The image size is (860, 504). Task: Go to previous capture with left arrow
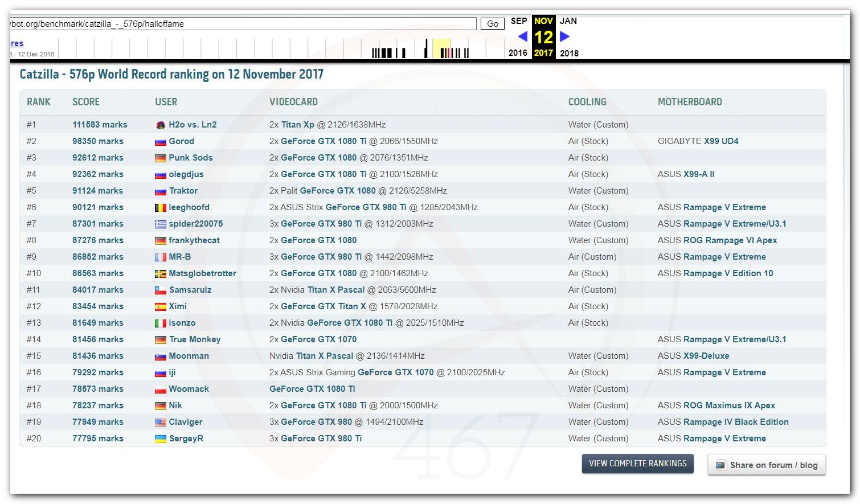pos(522,36)
